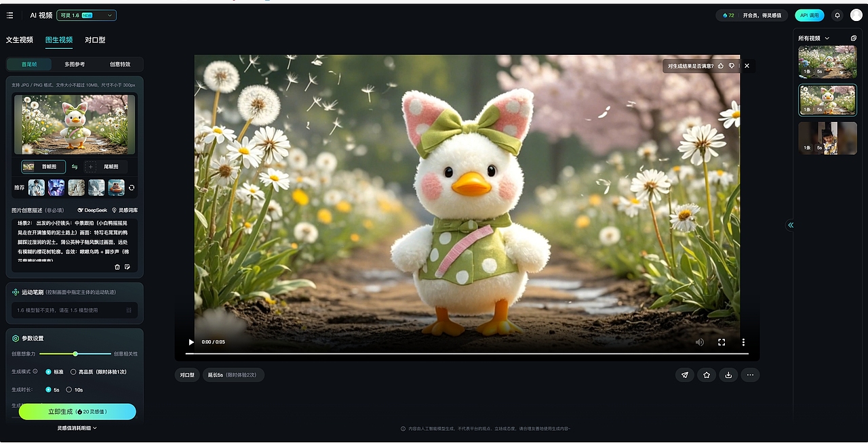Click the 72 inspiration points indicator
Image resolution: width=868 pixels, height=443 pixels.
point(728,15)
